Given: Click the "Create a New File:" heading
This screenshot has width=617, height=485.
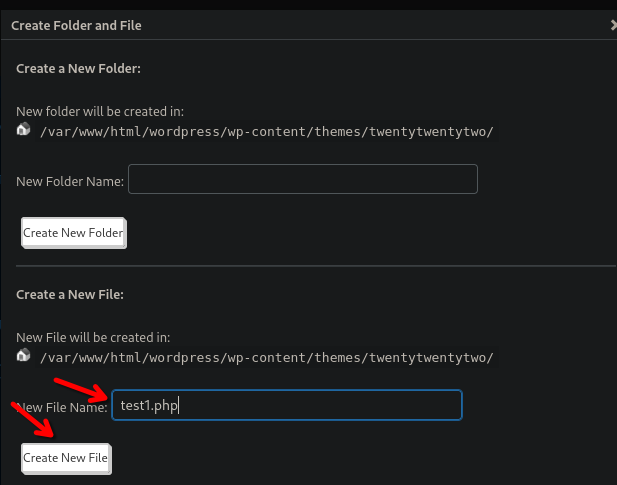Looking at the screenshot, I should [69, 294].
